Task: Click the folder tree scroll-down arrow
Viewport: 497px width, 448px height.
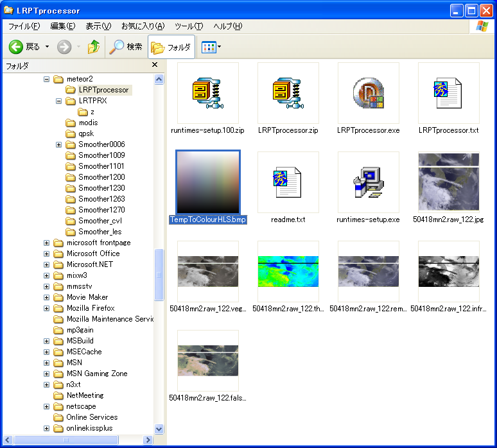Action: click(x=159, y=429)
